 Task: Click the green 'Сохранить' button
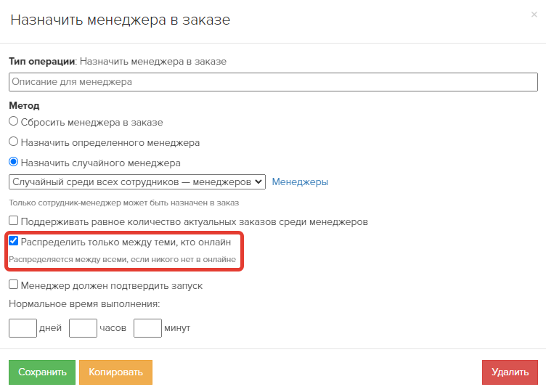pos(42,372)
